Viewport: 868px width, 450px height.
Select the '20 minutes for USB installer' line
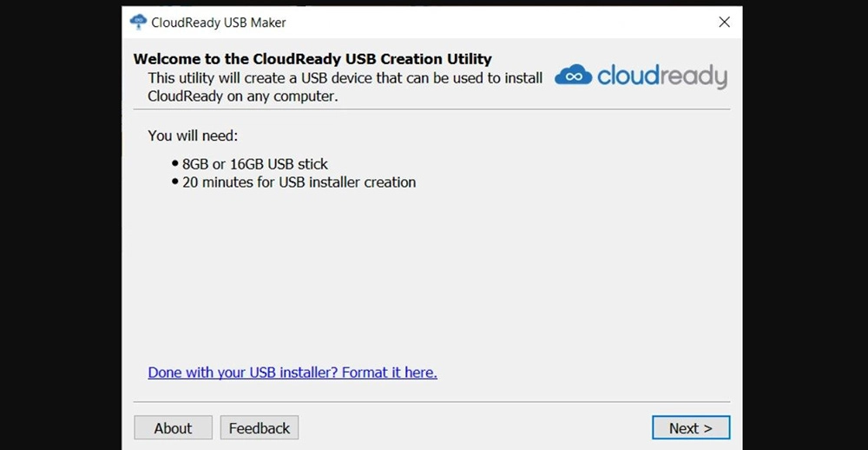click(299, 182)
